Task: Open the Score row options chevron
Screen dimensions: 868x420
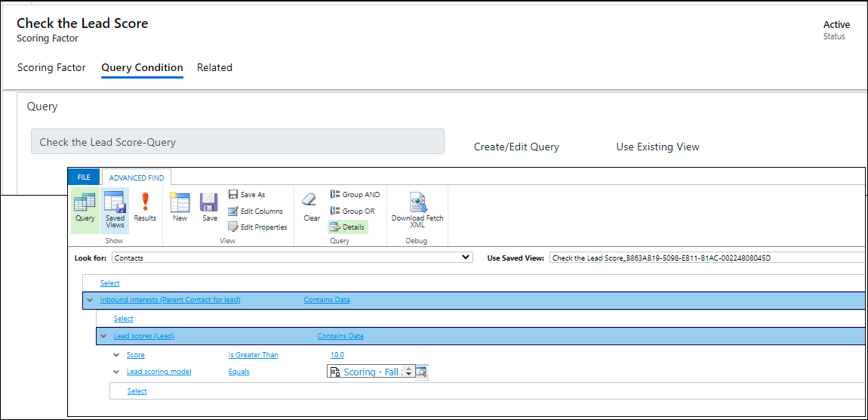Action: (116, 355)
